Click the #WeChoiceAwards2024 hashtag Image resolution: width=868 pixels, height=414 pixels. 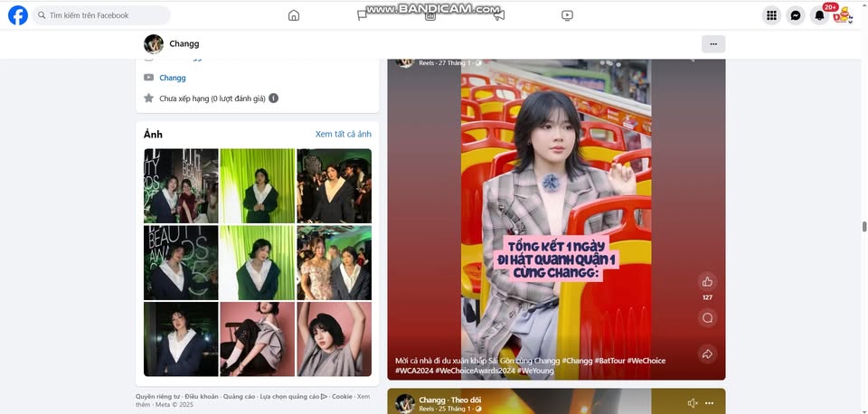(476, 371)
